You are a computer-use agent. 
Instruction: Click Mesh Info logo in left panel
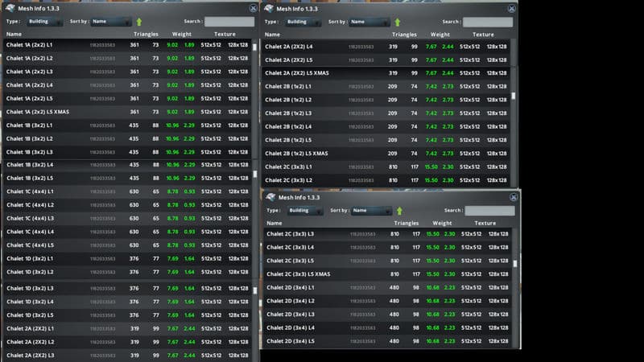(x=10, y=7)
